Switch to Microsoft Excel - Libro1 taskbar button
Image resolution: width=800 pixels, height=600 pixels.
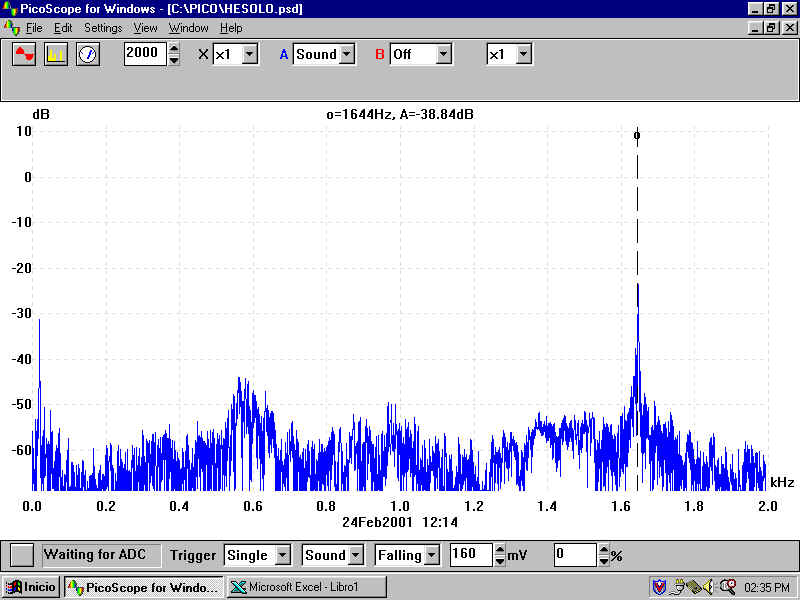pyautogui.click(x=306, y=587)
